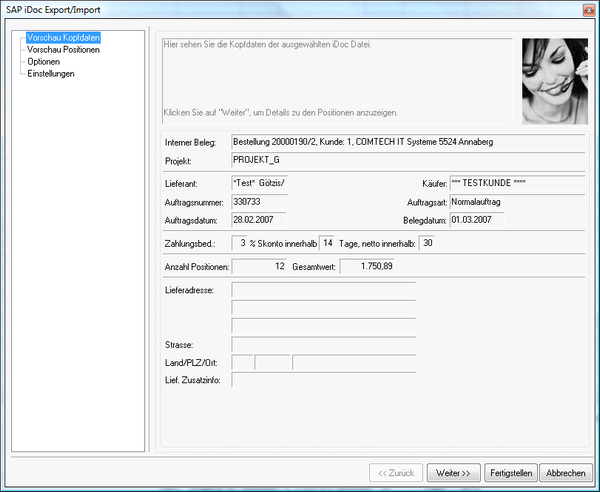Click the Interner Beleg field
Image resolution: width=600 pixels, height=492 pixels.
407,142
